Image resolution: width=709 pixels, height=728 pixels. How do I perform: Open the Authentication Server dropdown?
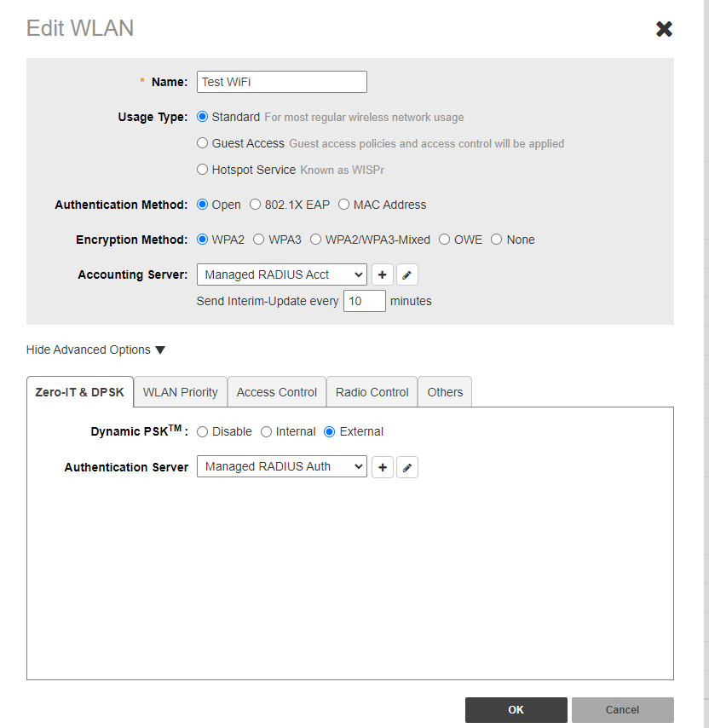pos(282,466)
